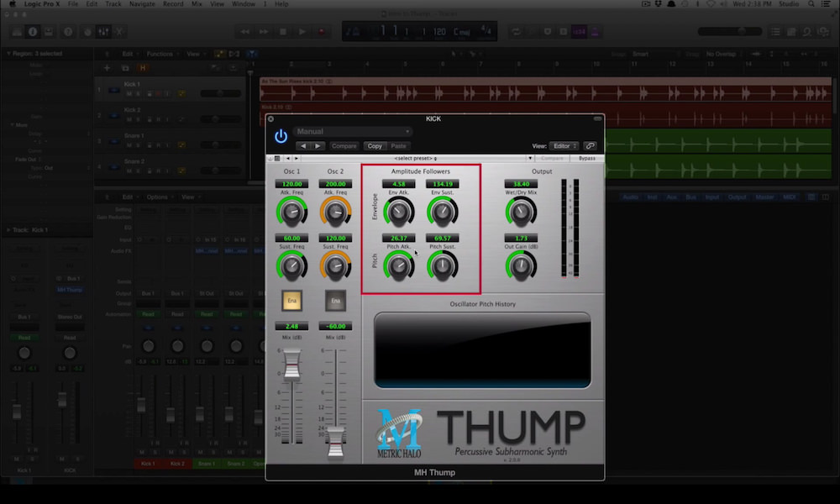
Task: Open the Manual settings dropdown in plugin header
Action: [353, 131]
